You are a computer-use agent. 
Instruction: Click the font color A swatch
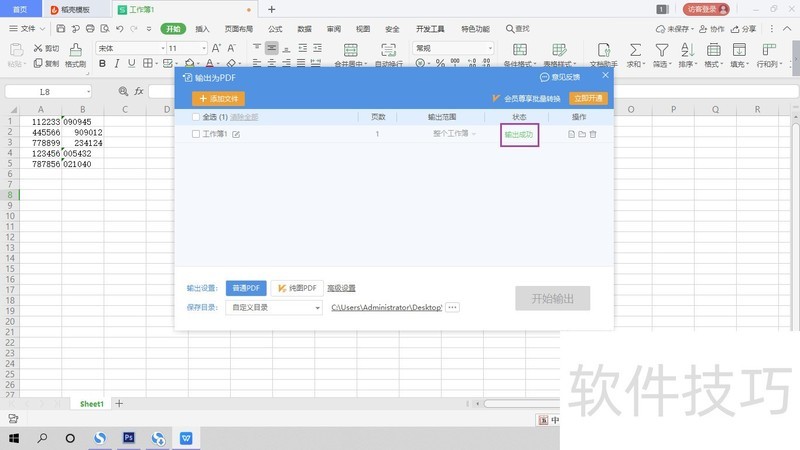[209, 63]
